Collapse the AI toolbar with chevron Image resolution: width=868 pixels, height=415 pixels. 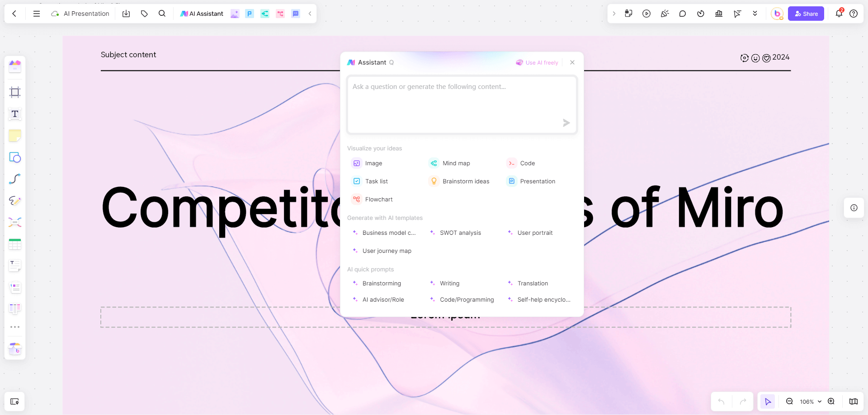click(x=310, y=14)
